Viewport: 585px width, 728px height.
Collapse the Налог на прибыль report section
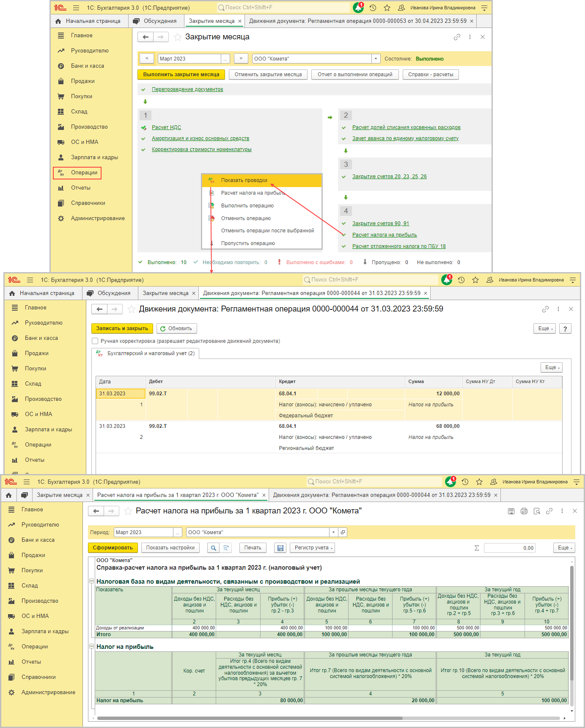[x=91, y=646]
